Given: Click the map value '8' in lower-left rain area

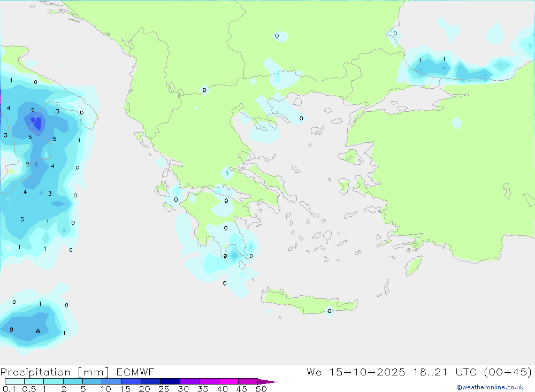Looking at the screenshot, I should pyautogui.click(x=38, y=331).
